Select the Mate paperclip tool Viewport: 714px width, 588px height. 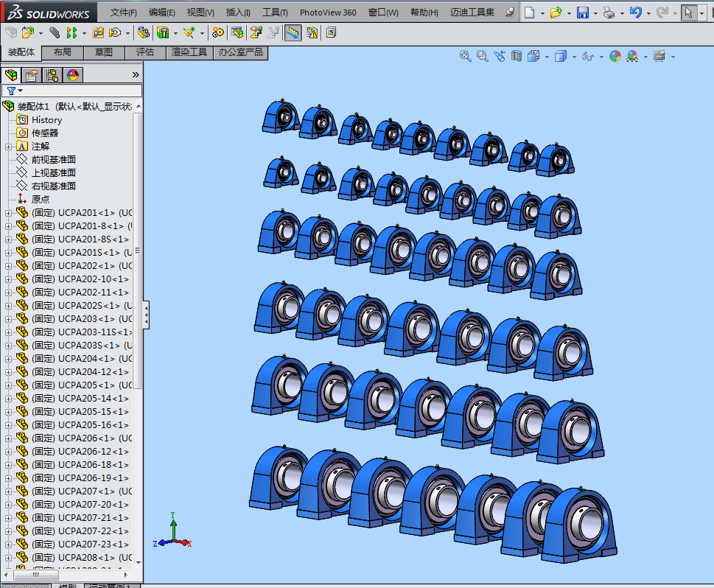(x=55, y=32)
